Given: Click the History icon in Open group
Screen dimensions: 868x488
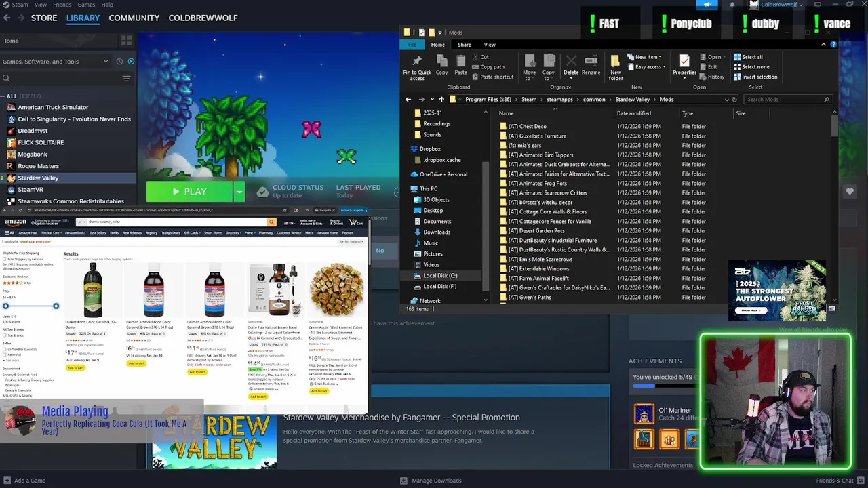Looking at the screenshot, I should pyautogui.click(x=703, y=77).
